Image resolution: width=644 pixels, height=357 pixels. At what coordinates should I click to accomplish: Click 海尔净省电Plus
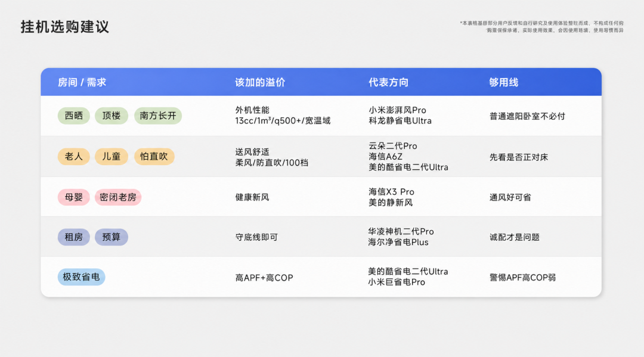pos(398,242)
